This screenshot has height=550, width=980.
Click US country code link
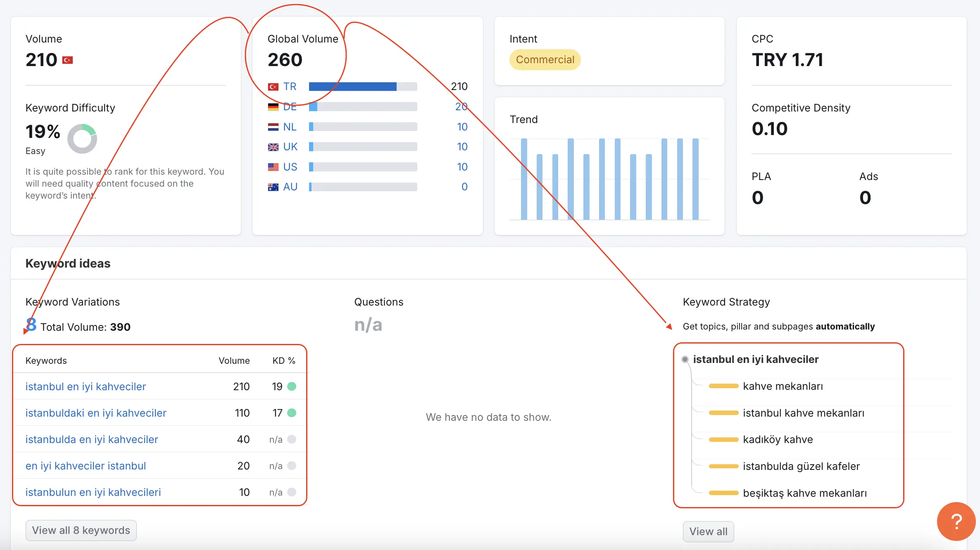click(x=290, y=167)
